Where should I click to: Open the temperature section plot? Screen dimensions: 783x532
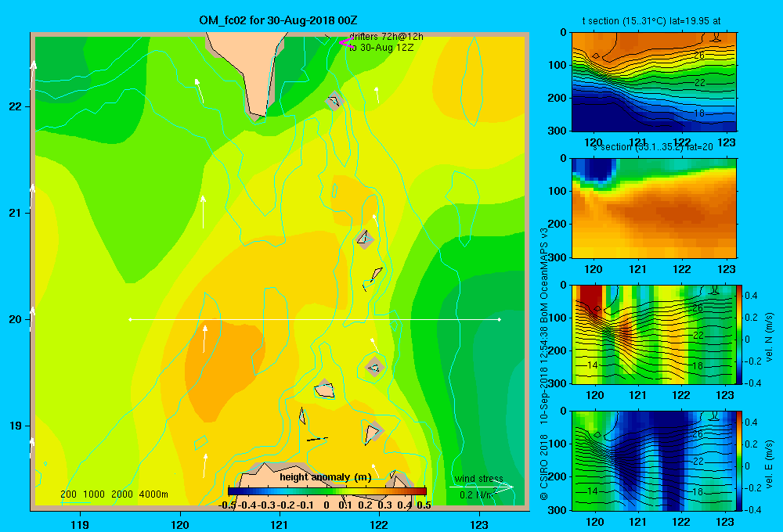(x=654, y=82)
